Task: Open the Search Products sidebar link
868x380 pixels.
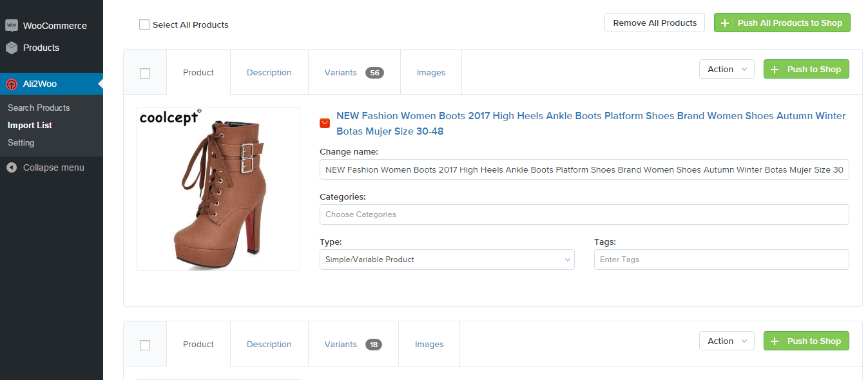Action: coord(39,108)
